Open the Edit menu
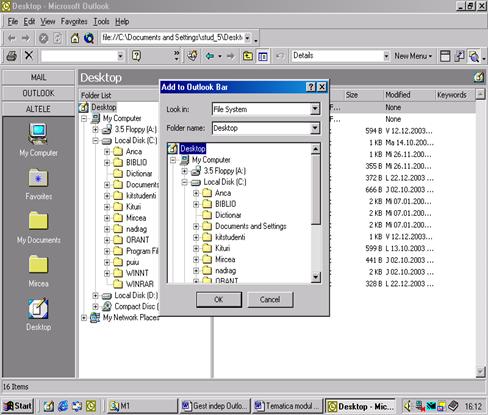Screen dimensions: 488x415 tap(29, 22)
